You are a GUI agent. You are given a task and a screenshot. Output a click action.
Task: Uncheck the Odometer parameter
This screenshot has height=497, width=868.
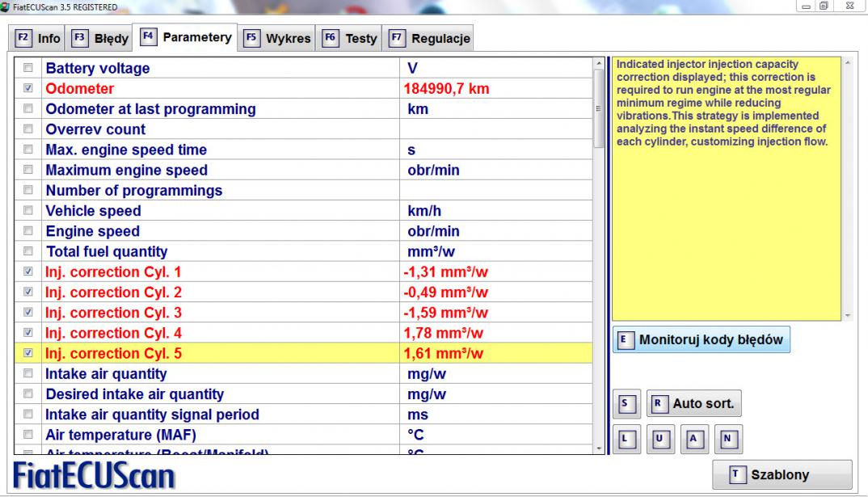click(27, 88)
